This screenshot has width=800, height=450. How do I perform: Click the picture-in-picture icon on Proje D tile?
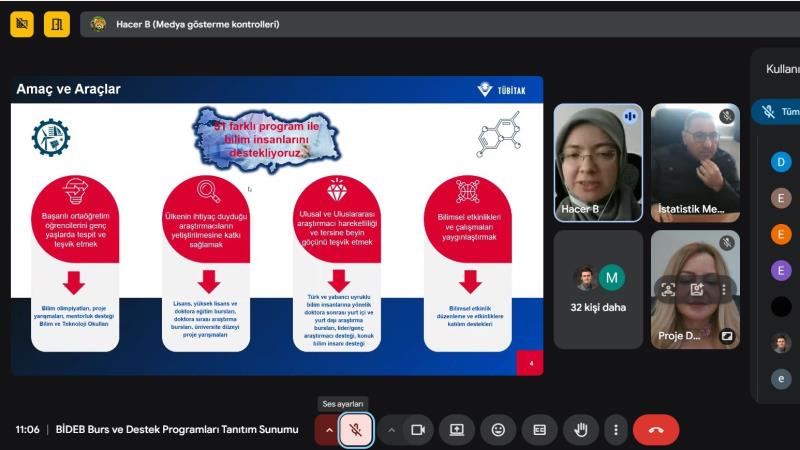(x=727, y=337)
